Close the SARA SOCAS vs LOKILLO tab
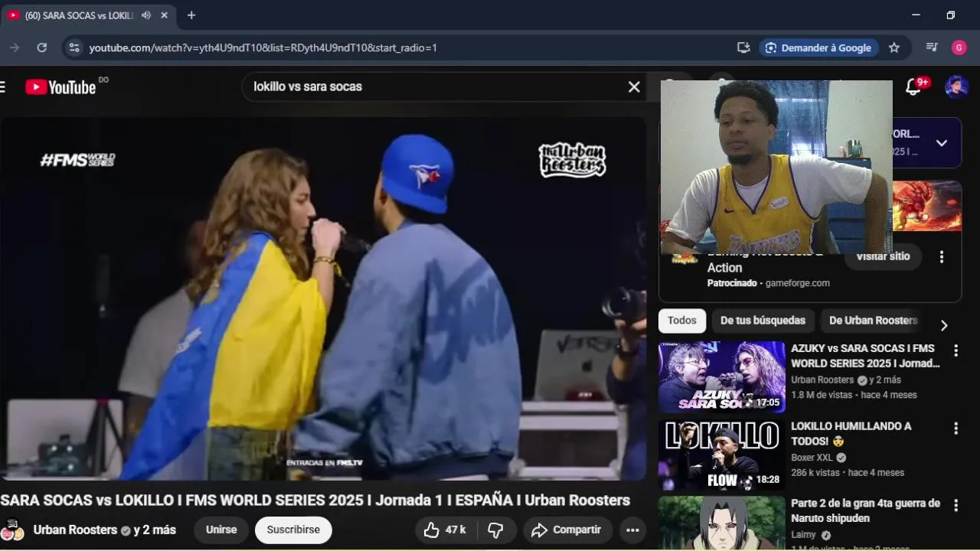Image resolution: width=980 pixels, height=551 pixels. pos(164,15)
